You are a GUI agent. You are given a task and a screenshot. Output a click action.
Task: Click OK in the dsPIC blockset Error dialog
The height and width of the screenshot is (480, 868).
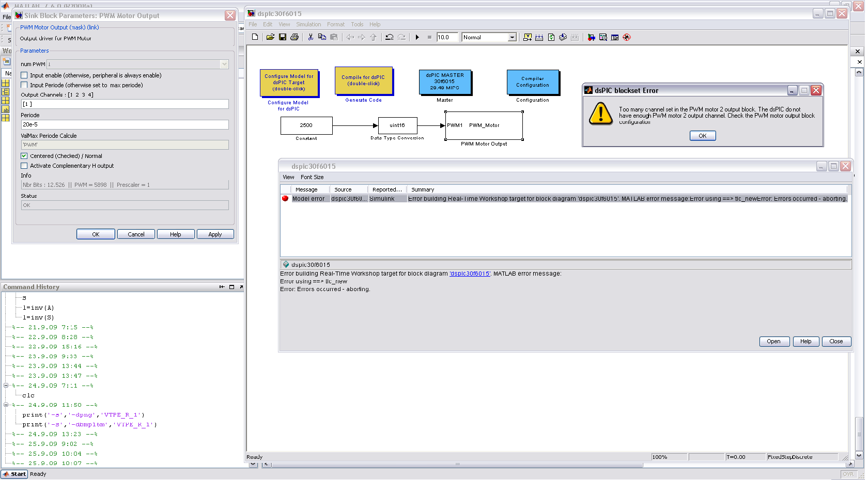(703, 136)
